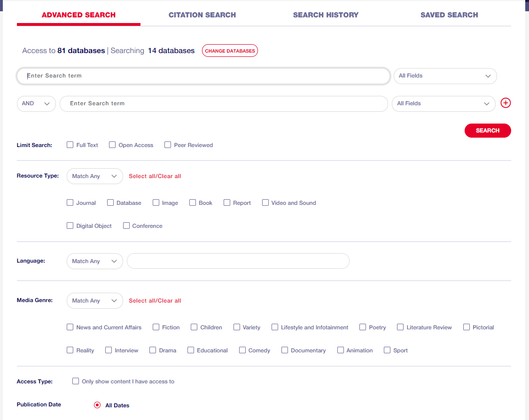Check the Video and Sound checkbox
Image resolution: width=529 pixels, height=420 pixels.
(265, 203)
